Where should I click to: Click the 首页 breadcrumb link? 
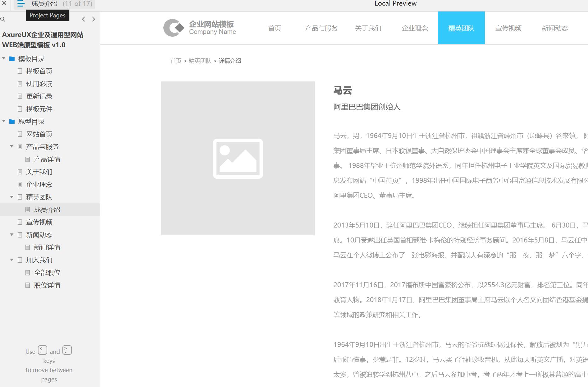pyautogui.click(x=176, y=61)
